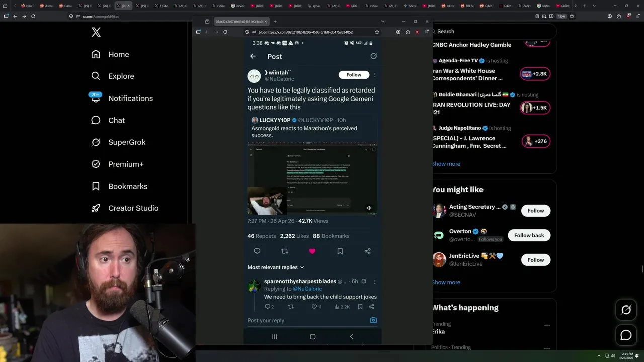
Task: Switch to the r/Live browser tab
Action: pyautogui.click(x=448, y=6)
